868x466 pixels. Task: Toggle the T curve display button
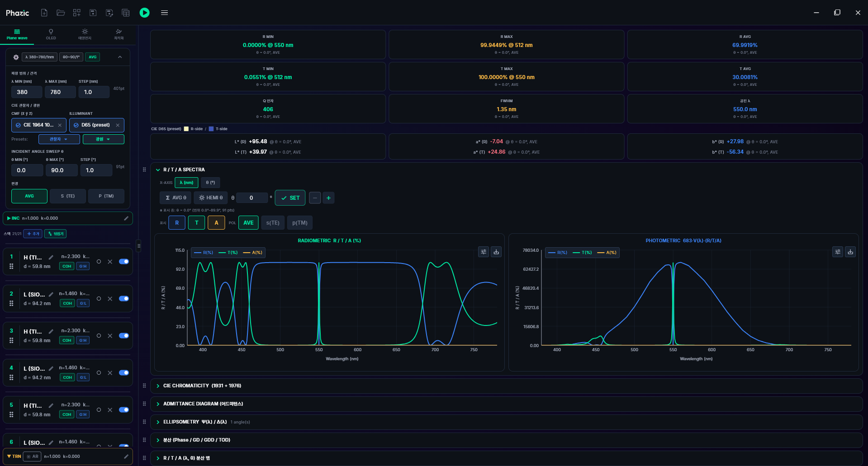196,223
